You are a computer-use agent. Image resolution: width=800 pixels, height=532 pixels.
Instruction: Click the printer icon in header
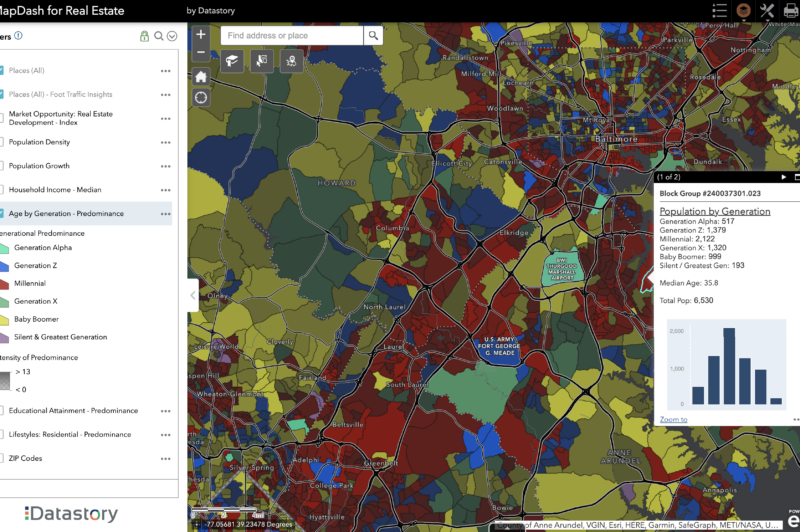coord(791,10)
